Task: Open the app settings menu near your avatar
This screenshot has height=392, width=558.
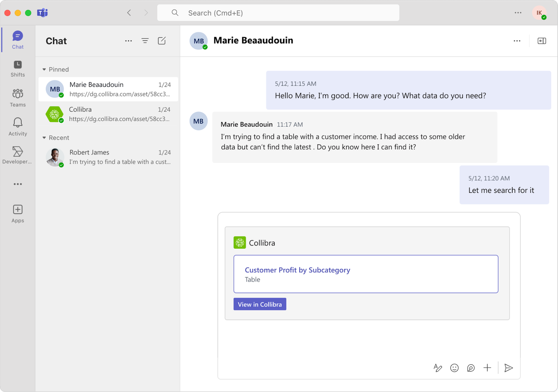Action: point(518,12)
